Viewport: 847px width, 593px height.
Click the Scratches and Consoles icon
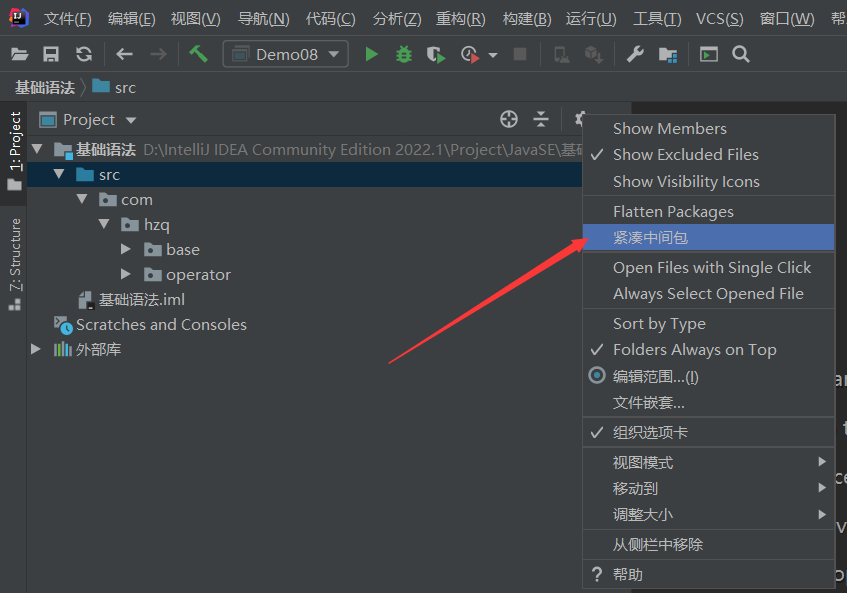coord(63,325)
